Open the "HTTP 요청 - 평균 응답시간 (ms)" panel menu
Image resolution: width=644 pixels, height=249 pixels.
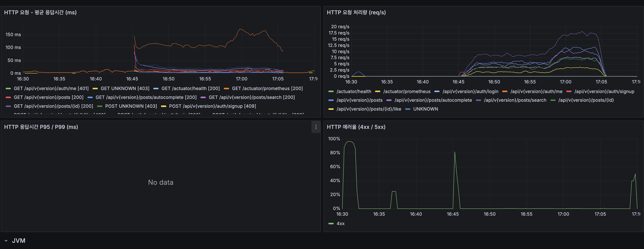(x=40, y=12)
